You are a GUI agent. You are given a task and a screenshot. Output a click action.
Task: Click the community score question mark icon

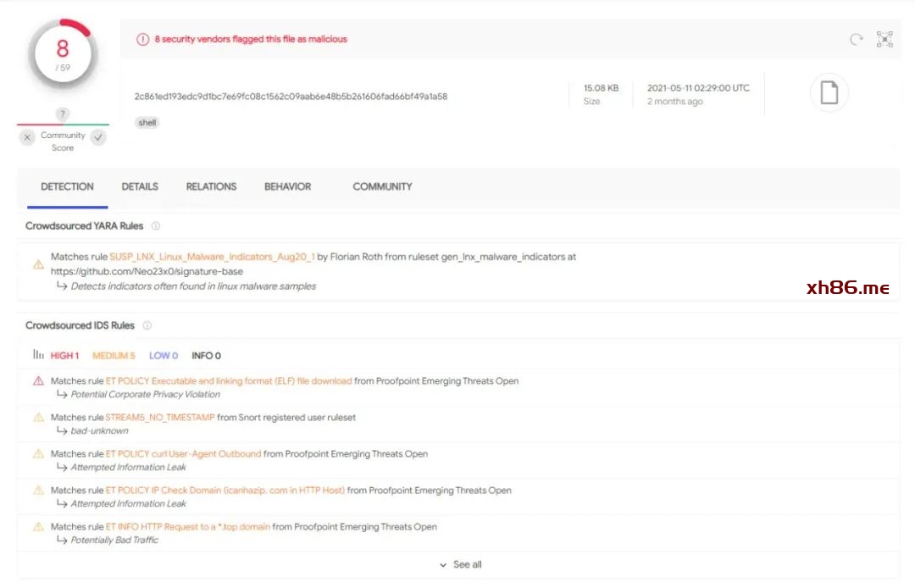[63, 114]
